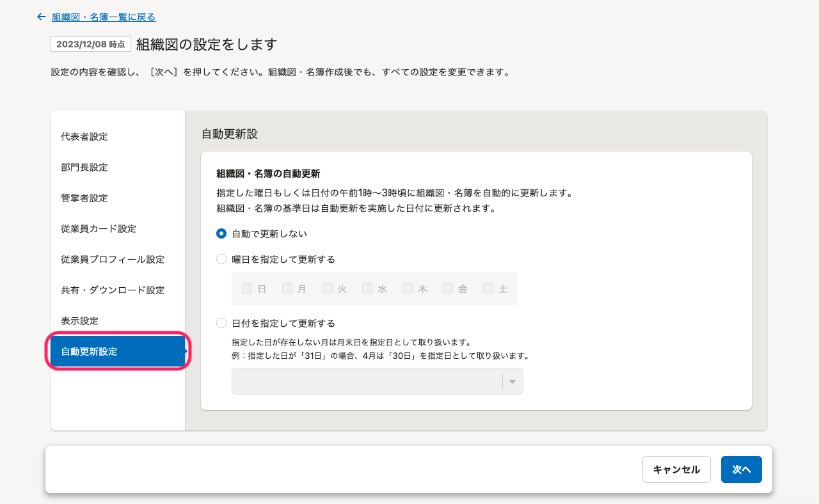Screen dimensions: 819x504
Task: Select the 自動で更新しない radio button
Action: 221,234
